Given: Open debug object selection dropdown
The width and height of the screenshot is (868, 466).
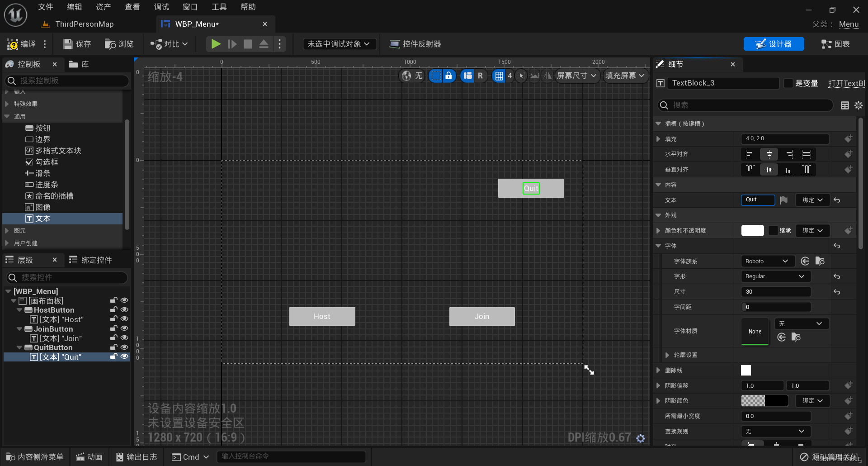Looking at the screenshot, I should tap(339, 44).
